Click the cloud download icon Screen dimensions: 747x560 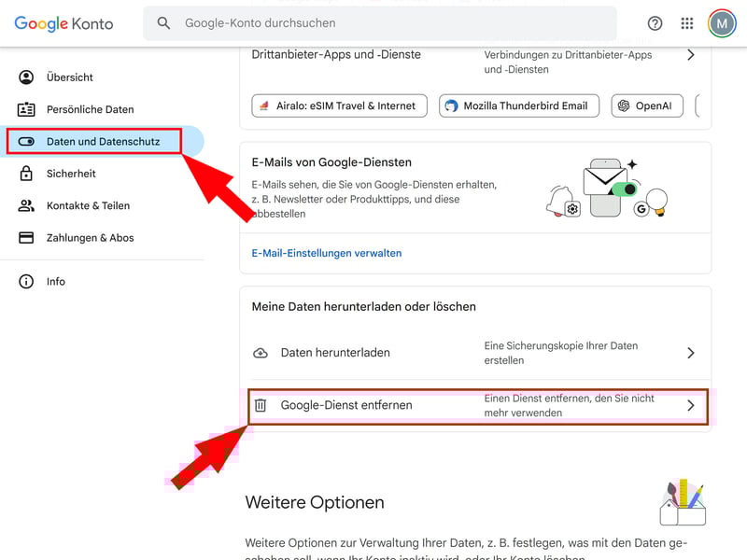click(261, 353)
